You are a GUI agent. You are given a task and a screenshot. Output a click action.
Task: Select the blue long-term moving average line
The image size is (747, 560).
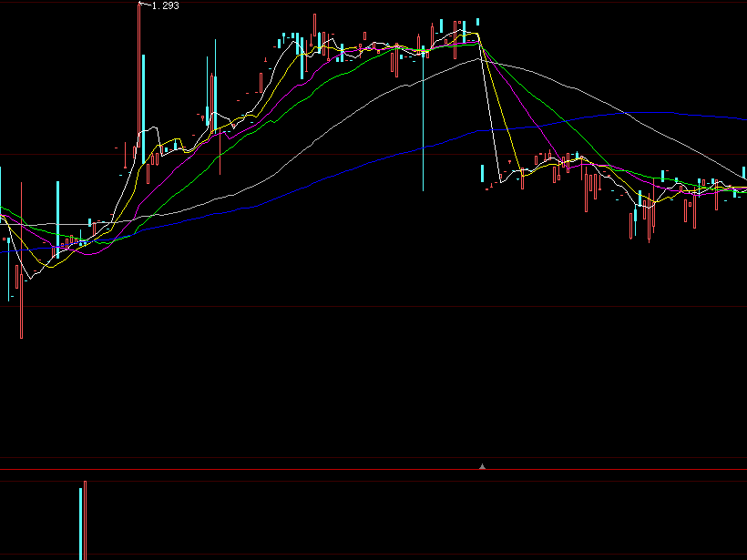(638, 114)
